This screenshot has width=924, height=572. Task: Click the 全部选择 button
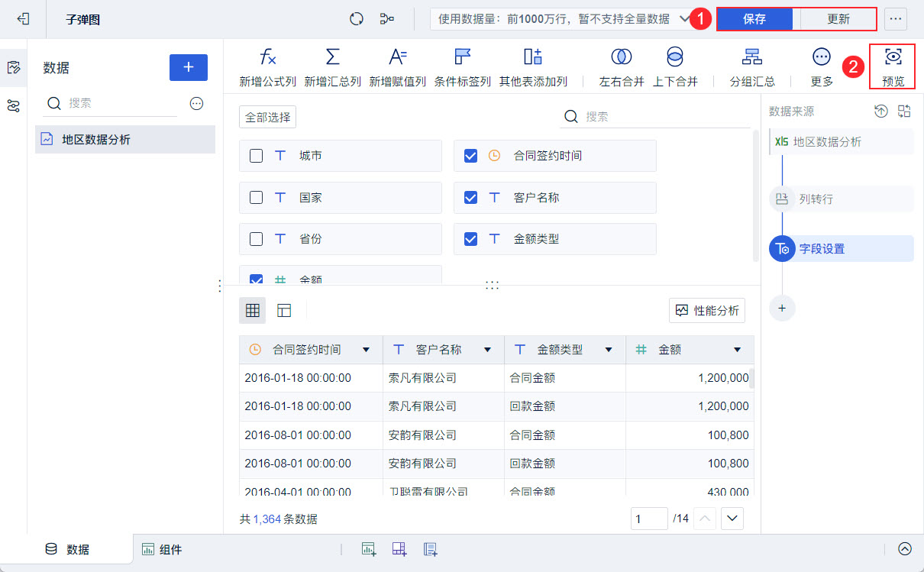267,117
